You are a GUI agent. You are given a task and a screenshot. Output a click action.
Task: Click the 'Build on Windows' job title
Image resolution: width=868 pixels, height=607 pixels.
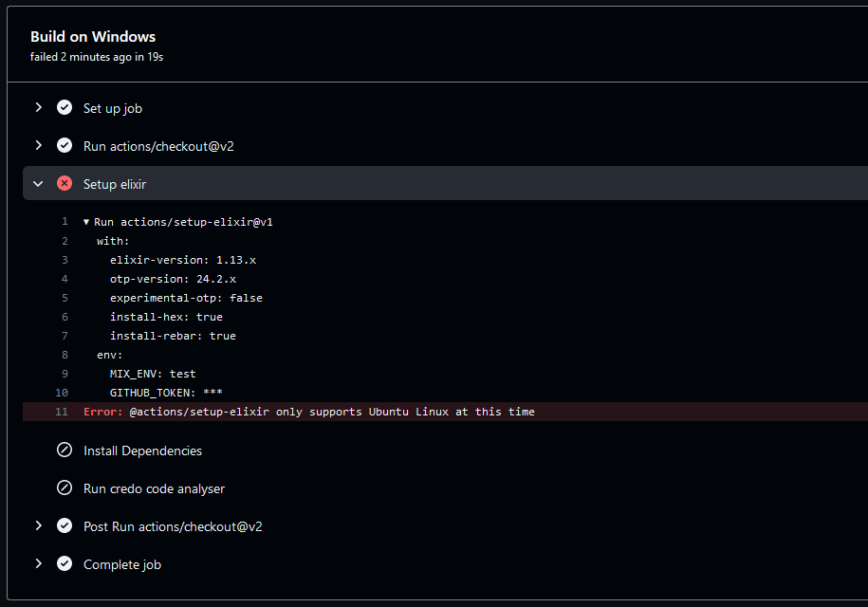pyautogui.click(x=93, y=37)
